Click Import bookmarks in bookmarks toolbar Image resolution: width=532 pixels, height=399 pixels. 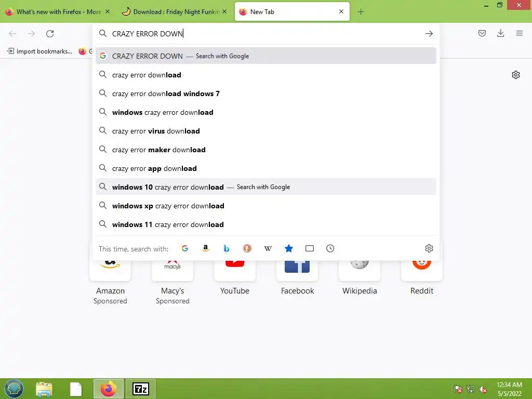click(x=39, y=51)
